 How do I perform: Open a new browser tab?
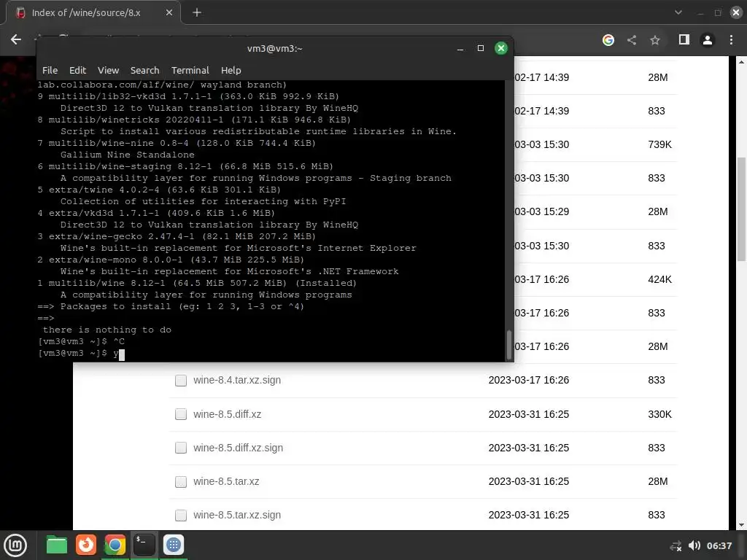[197, 13]
